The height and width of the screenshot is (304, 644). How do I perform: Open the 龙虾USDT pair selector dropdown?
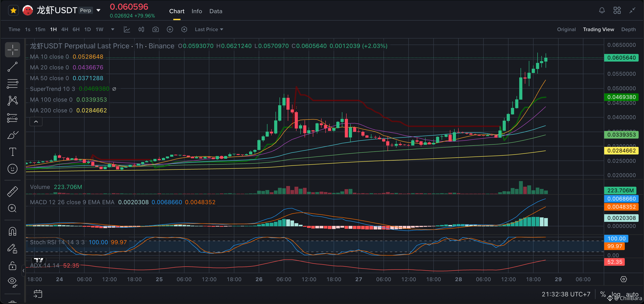pyautogui.click(x=98, y=10)
